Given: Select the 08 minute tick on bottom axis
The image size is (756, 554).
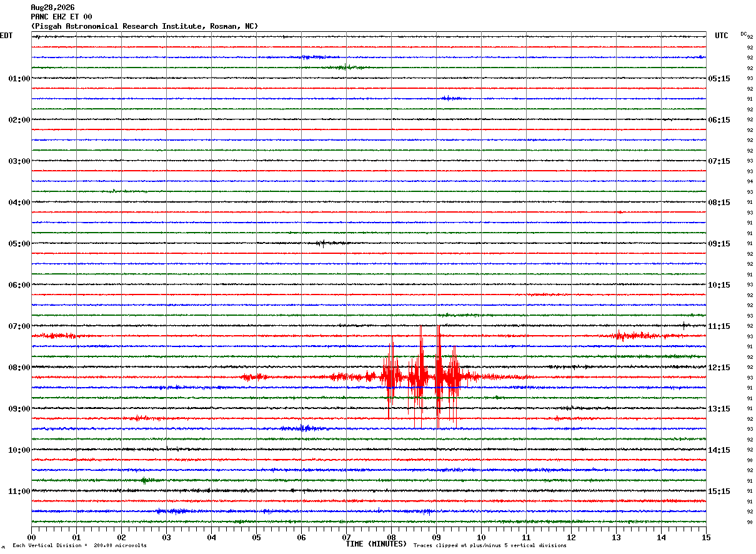Looking at the screenshot, I should [x=391, y=537].
